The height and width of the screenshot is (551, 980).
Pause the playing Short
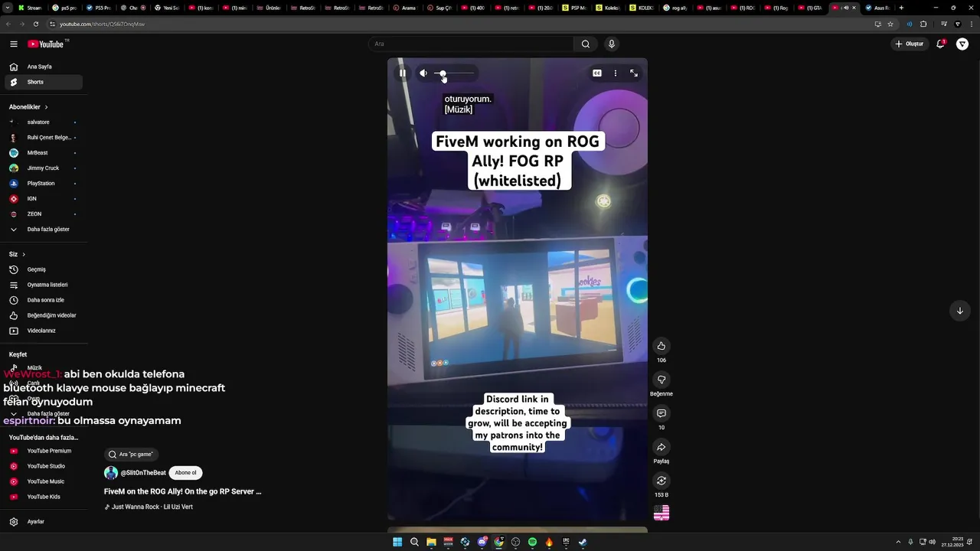pos(403,73)
